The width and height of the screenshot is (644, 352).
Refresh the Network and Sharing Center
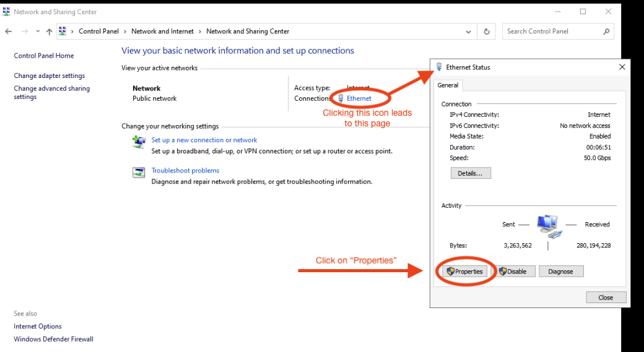pos(486,32)
